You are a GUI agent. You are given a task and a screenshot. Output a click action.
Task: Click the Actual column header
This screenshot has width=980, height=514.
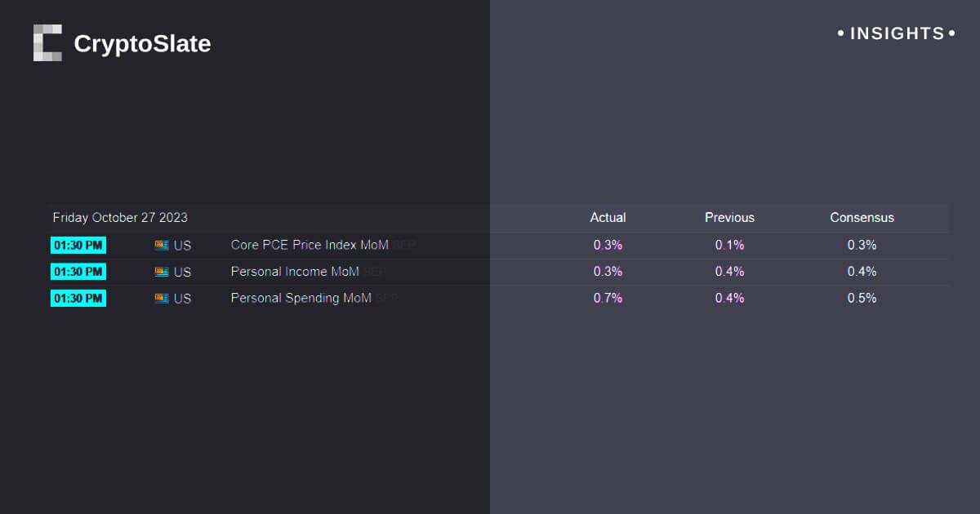(x=608, y=218)
